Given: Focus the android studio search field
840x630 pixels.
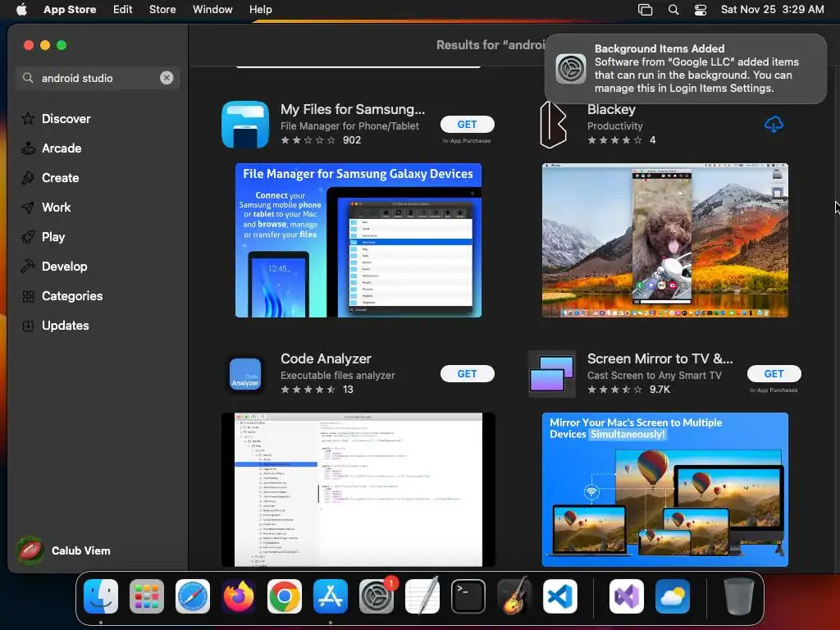Looking at the screenshot, I should [x=97, y=78].
